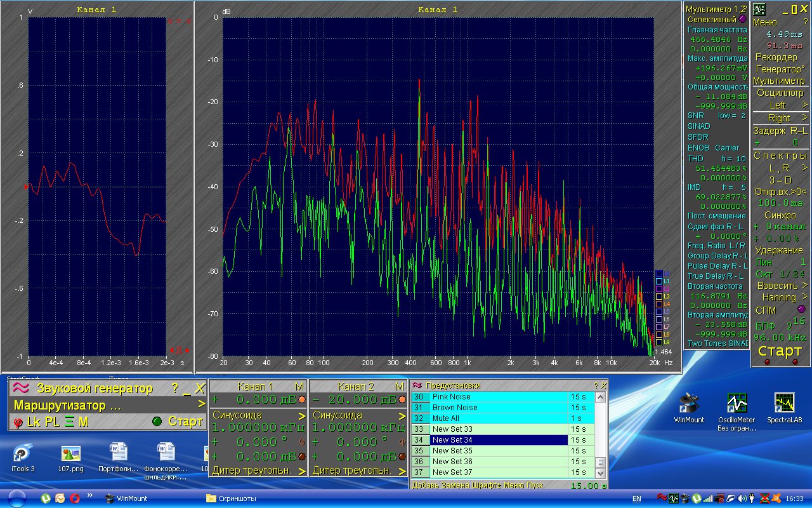The width and height of the screenshot is (812, 508).
Task: Open the OscilloMeter desktop shortcut
Action: 736,412
